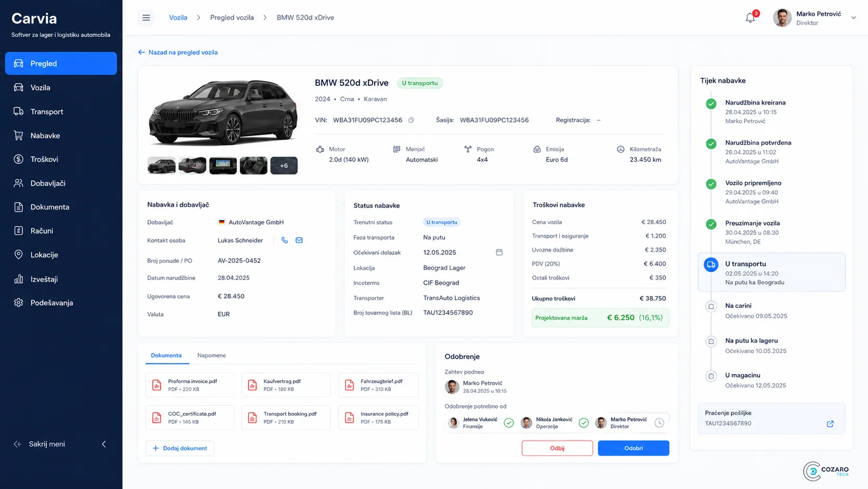
Task: Click Marko Petrović profile avatar in header
Action: (x=782, y=18)
